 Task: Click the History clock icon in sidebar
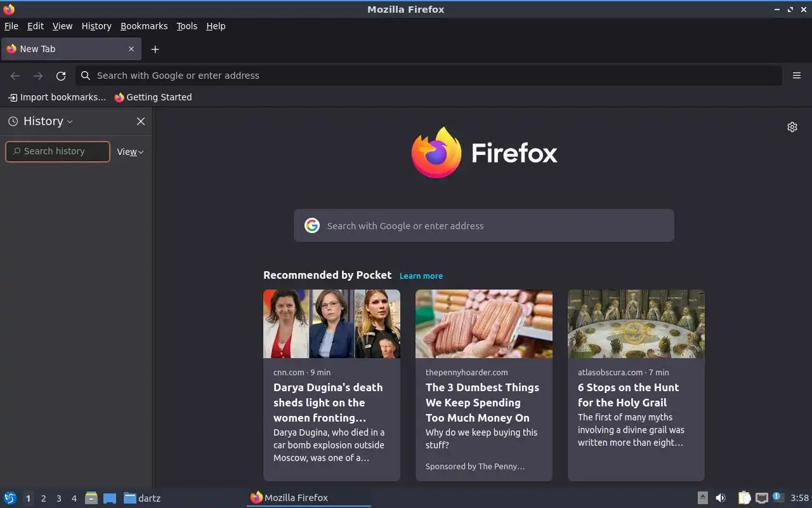pos(13,121)
